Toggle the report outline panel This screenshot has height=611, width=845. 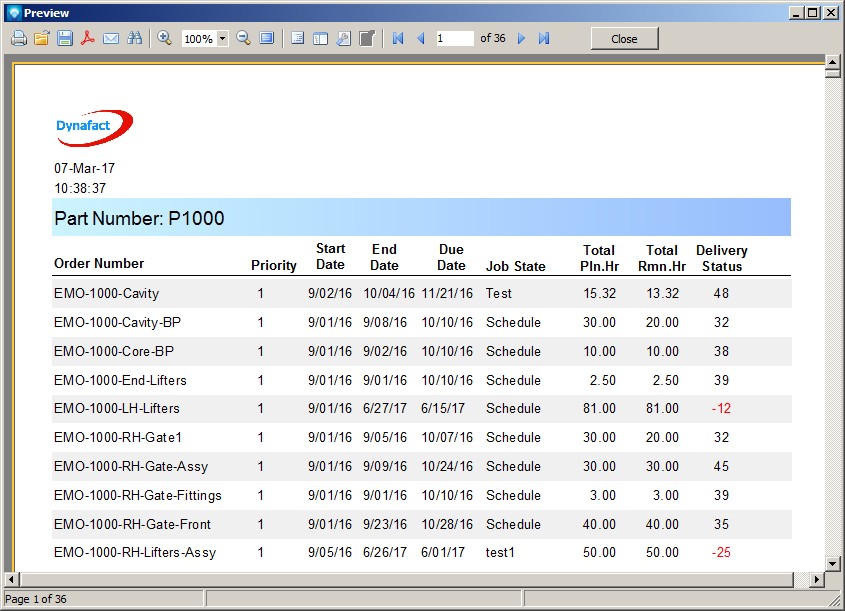(x=297, y=38)
